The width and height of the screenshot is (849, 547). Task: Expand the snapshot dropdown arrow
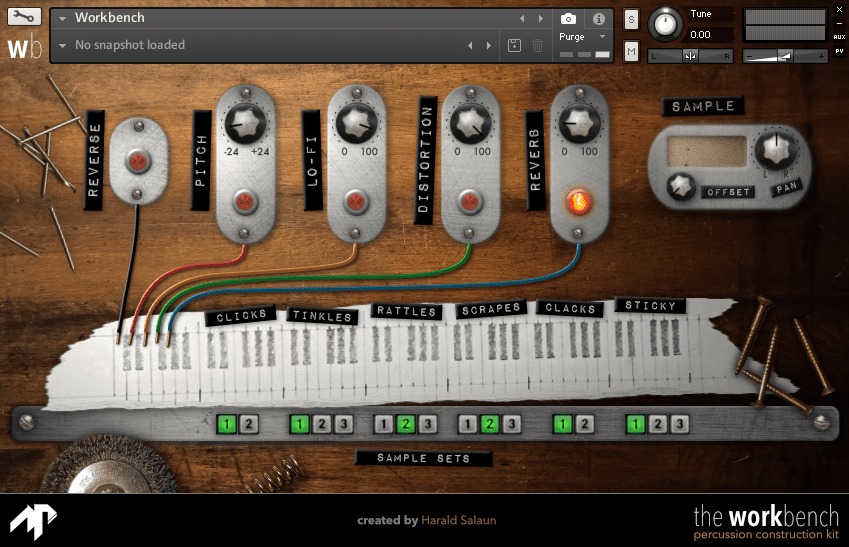pos(62,45)
